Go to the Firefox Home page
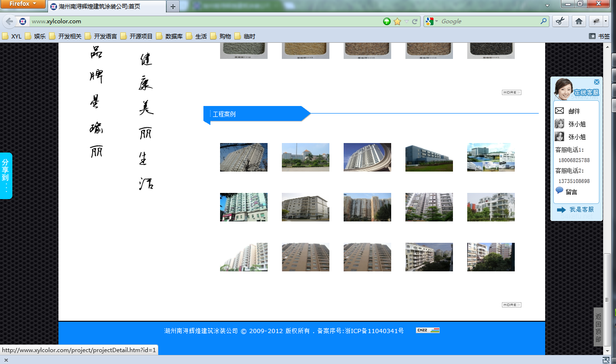This screenshot has height=364, width=616. click(x=578, y=21)
